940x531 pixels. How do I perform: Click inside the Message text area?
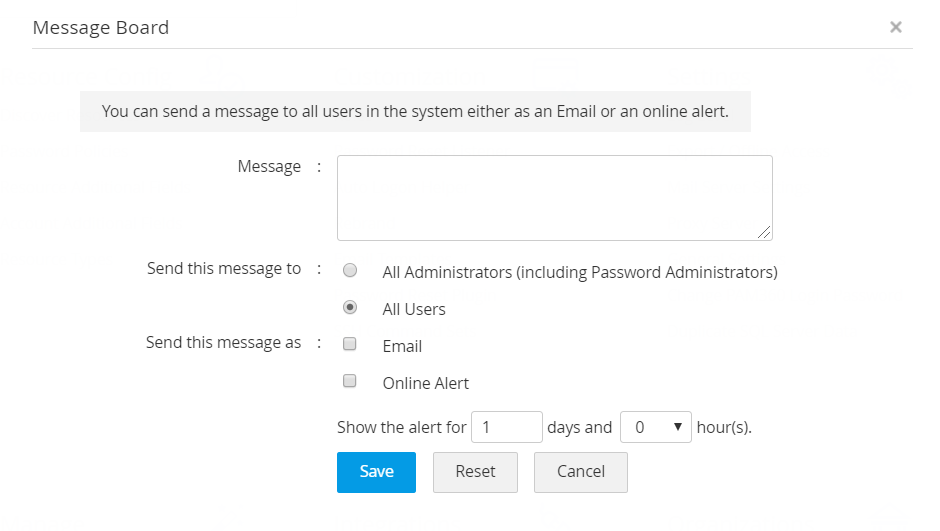coord(554,197)
